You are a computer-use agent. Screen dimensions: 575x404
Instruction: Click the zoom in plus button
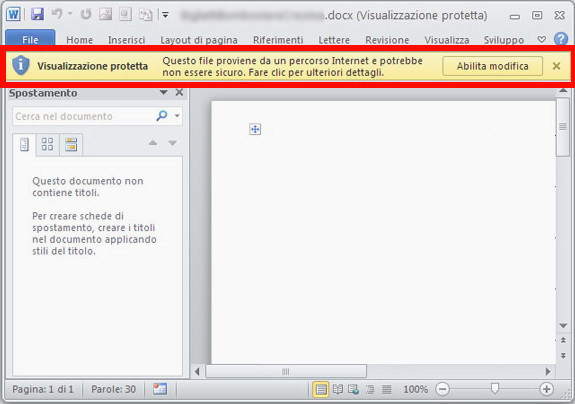(546, 389)
